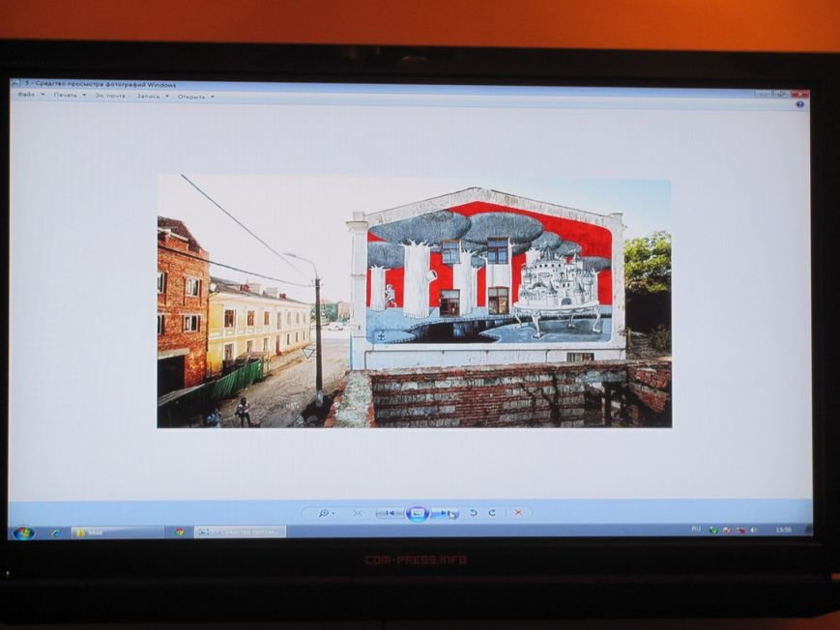840x630 pixels.
Task: Click the actual-size fit icon
Action: click(358, 513)
